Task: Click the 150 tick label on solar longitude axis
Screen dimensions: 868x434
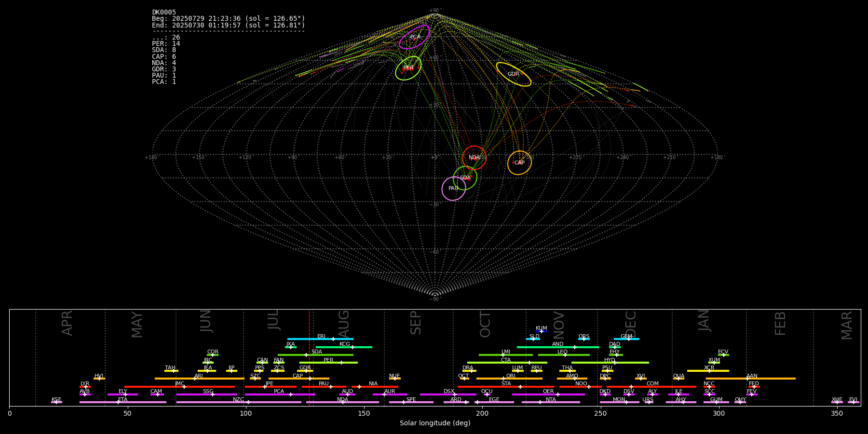Action: pos(364,414)
